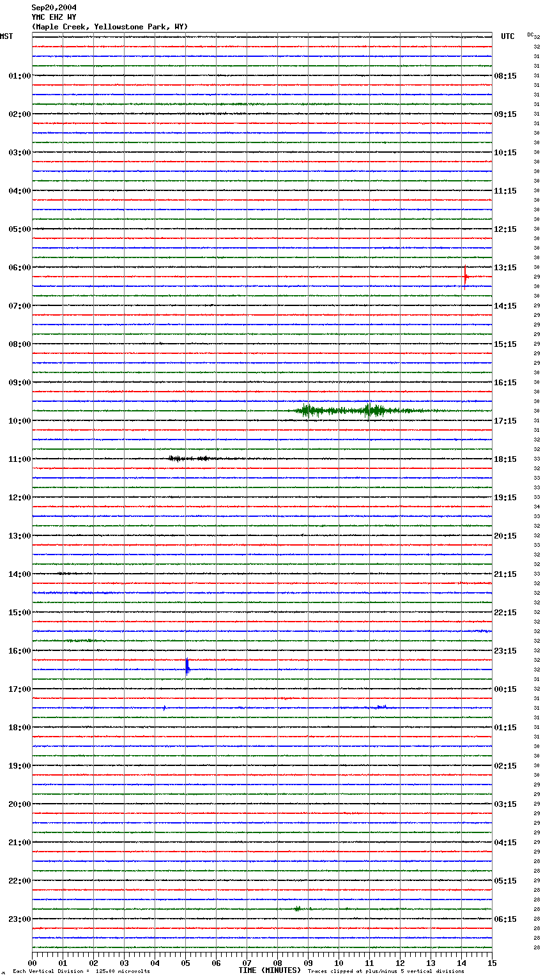This screenshot has height=980, width=543.
Task: Click minute 09 on the time axis
Action: [x=308, y=963]
